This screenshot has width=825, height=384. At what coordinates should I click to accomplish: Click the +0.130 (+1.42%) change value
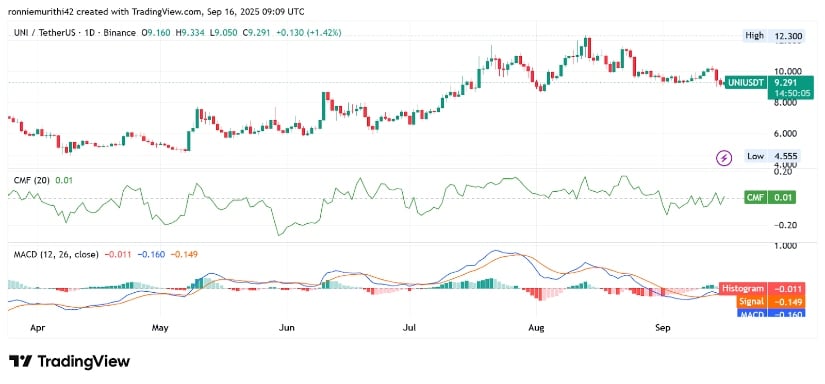pyautogui.click(x=310, y=33)
